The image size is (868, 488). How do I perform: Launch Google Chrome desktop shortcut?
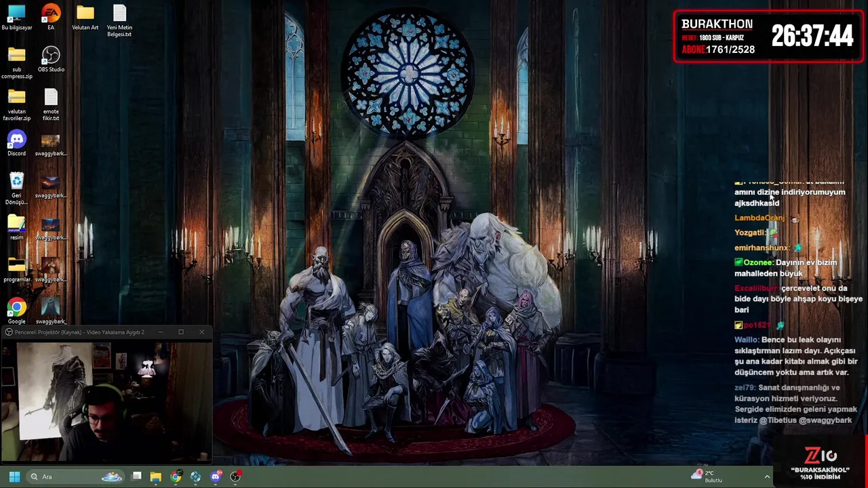[x=16, y=312]
